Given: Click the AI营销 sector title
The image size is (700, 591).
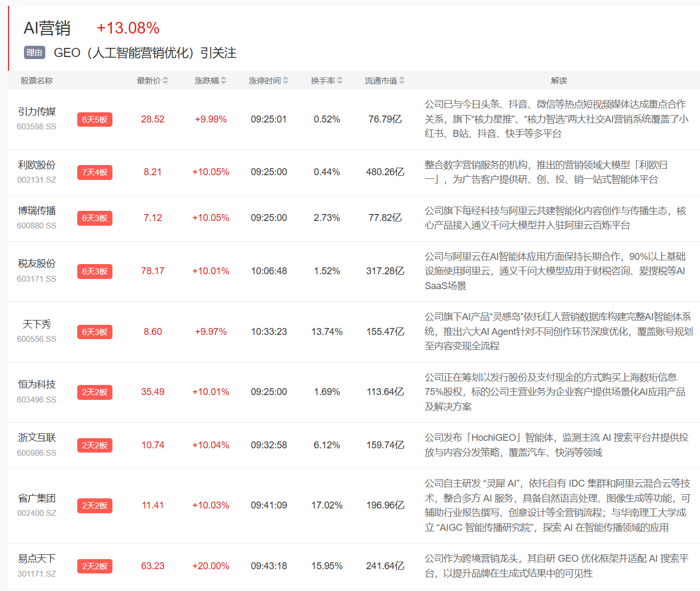Looking at the screenshot, I should pyautogui.click(x=47, y=28).
